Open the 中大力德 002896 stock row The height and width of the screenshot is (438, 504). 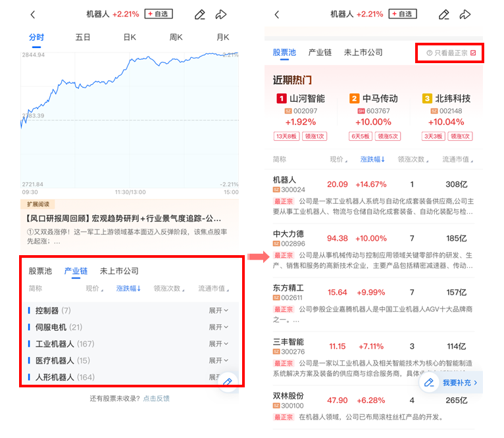pyautogui.click(x=374, y=250)
